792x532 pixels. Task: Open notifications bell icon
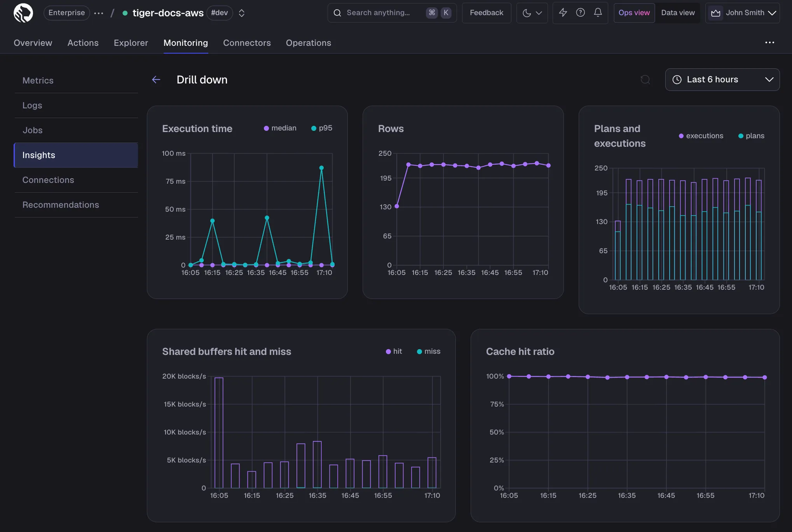(x=598, y=12)
